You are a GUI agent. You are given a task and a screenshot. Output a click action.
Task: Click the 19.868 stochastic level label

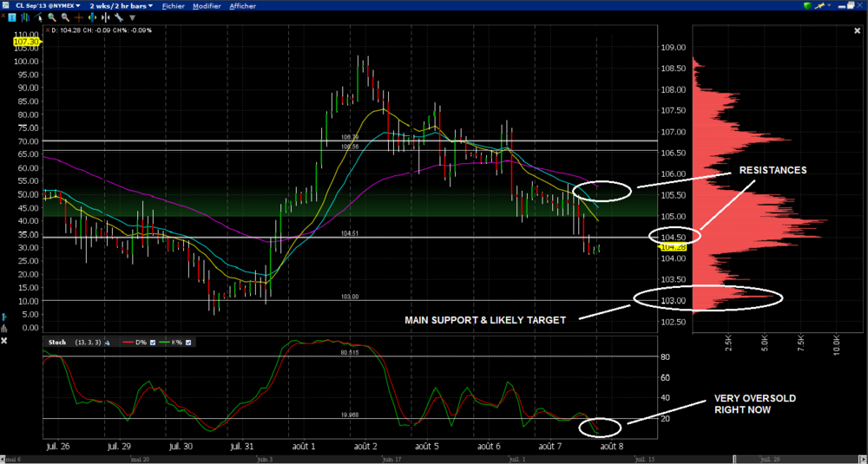[350, 415]
